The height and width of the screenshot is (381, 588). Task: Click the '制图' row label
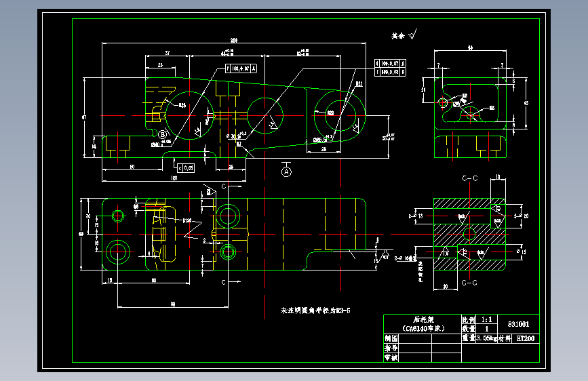391,338
